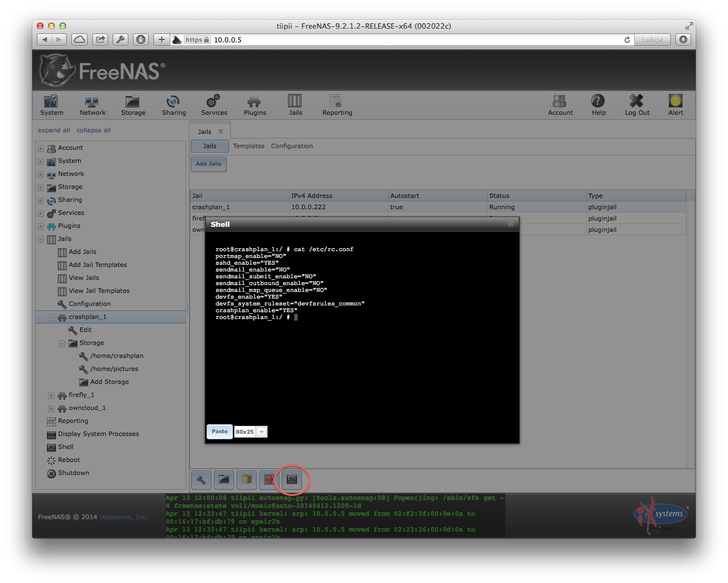The height and width of the screenshot is (583, 728).
Task: Select the Jails sub-tab
Action: pos(210,146)
